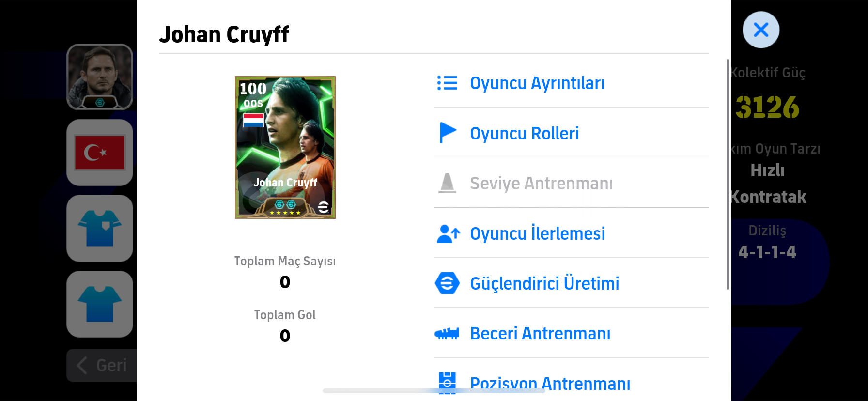Click the flag icon for Oyuncu Rolleri
Viewport: 868px width, 401px height.
447,133
